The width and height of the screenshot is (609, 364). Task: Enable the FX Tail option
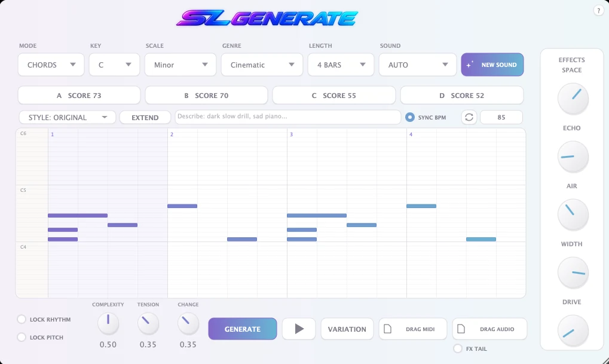(458, 348)
